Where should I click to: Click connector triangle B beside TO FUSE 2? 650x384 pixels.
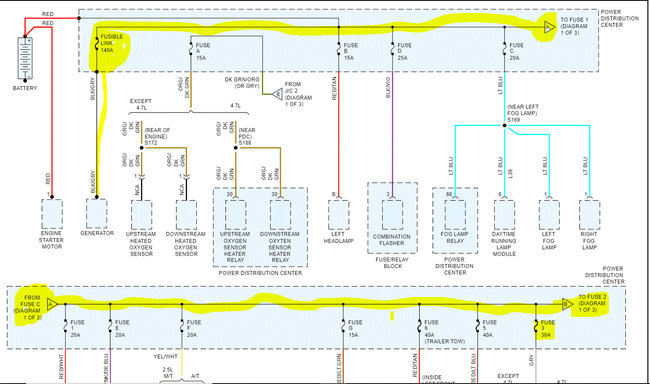click(568, 304)
